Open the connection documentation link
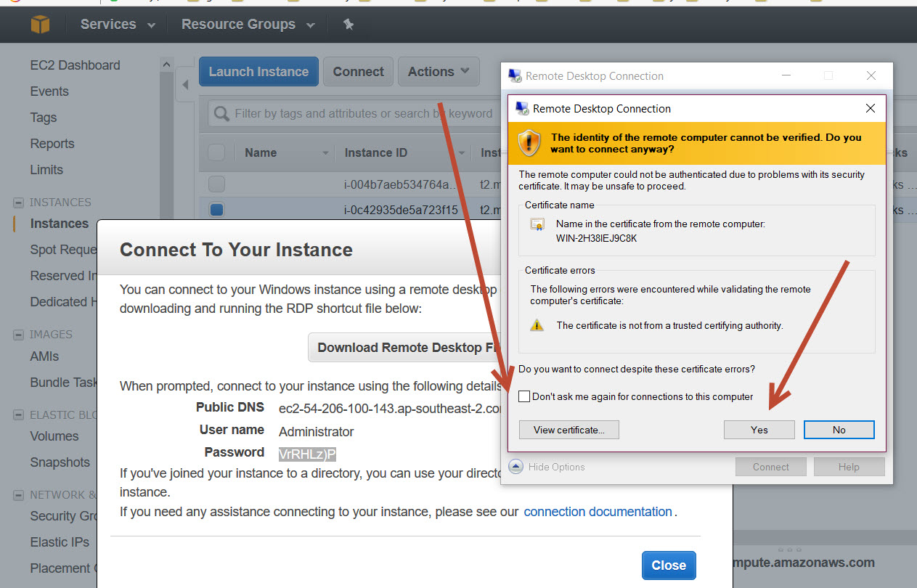 (x=598, y=512)
